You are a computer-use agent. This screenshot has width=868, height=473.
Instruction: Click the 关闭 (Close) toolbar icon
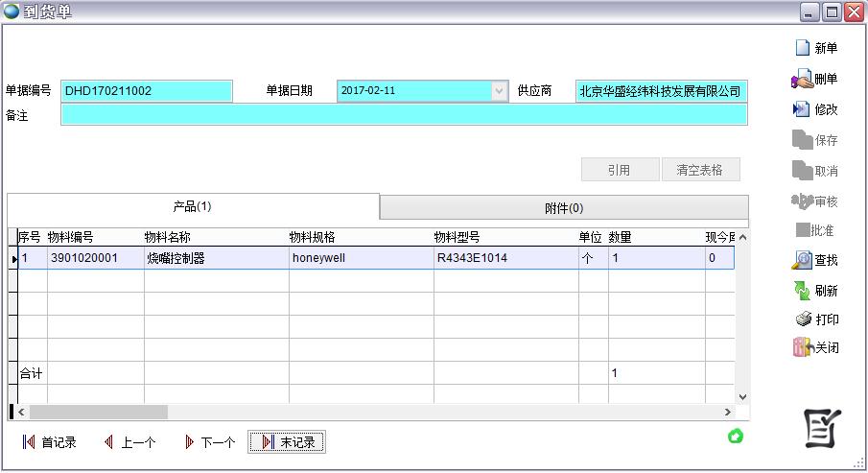point(802,347)
